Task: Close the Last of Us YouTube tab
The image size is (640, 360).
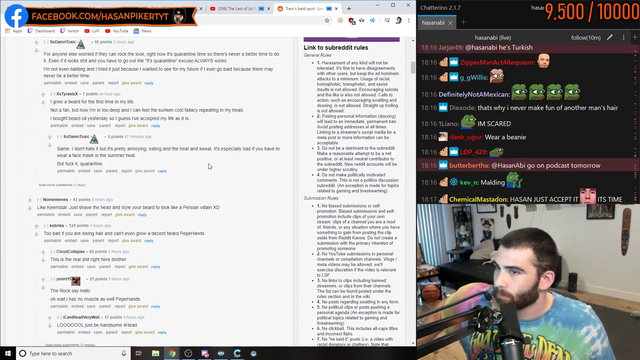Action: [269, 9]
